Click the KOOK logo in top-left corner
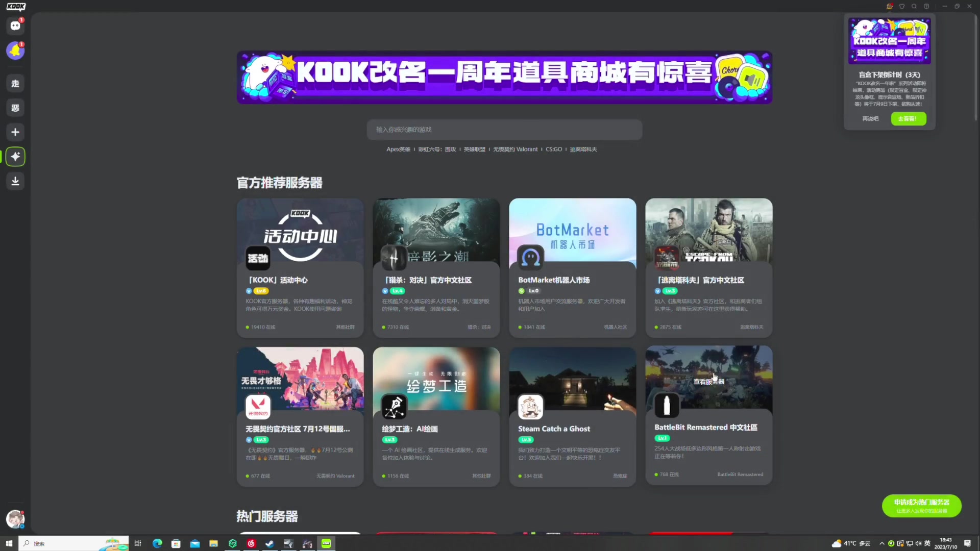Image resolution: width=980 pixels, height=551 pixels. click(x=16, y=6)
